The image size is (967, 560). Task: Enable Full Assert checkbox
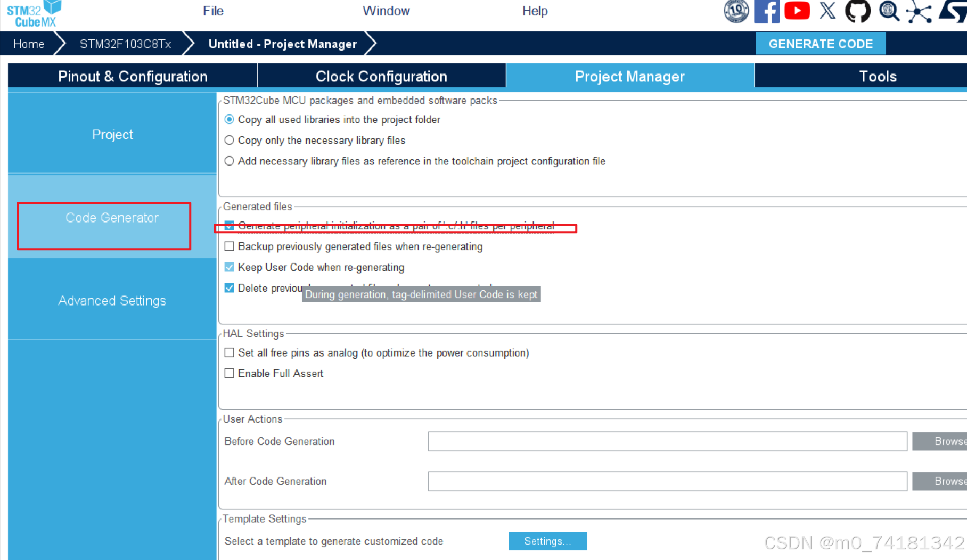(x=229, y=373)
